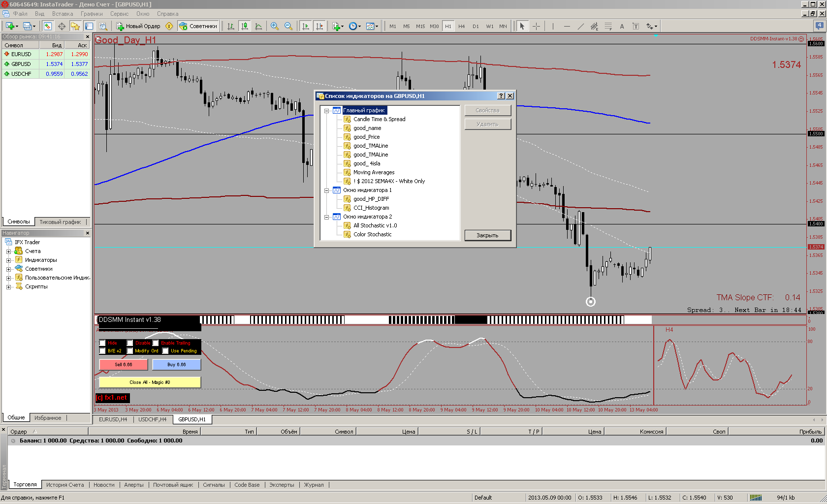Zoom out of the chart
Screen dimensions: 827x504
pos(288,26)
